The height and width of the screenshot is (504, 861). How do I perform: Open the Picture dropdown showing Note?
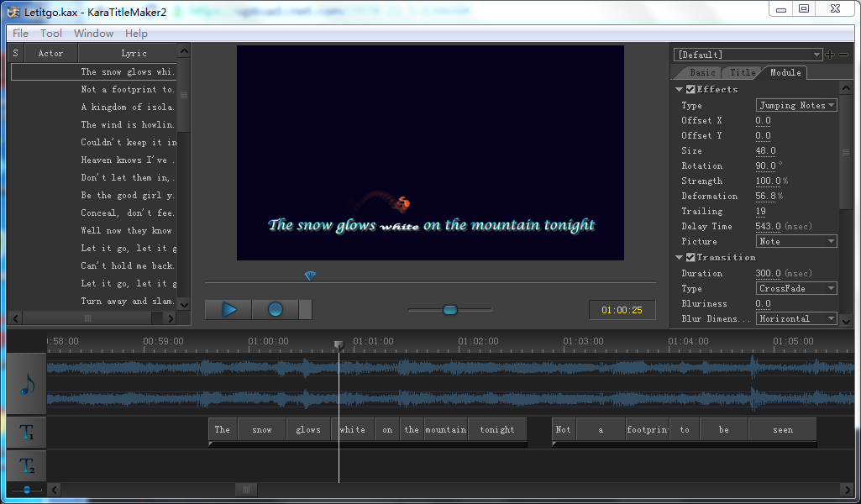[x=796, y=241]
